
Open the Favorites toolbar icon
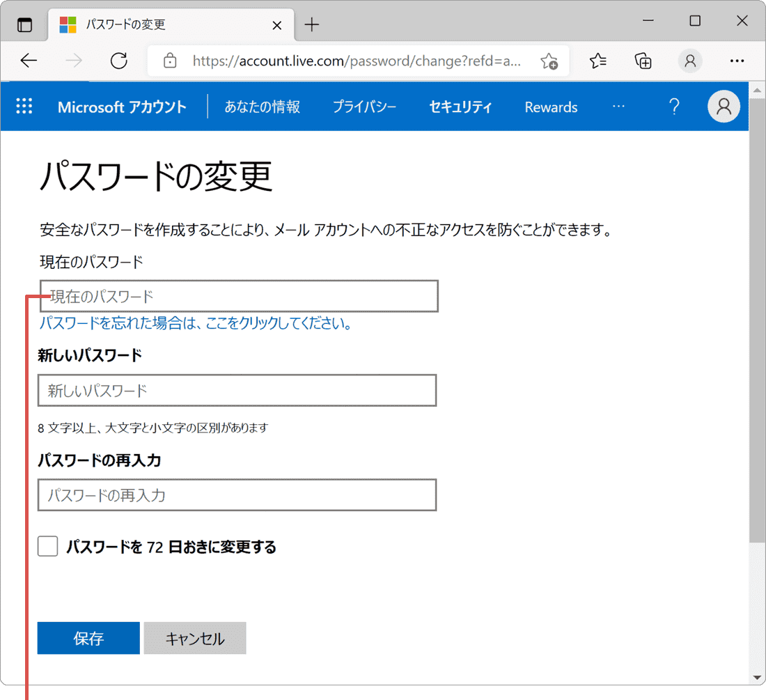(x=597, y=61)
